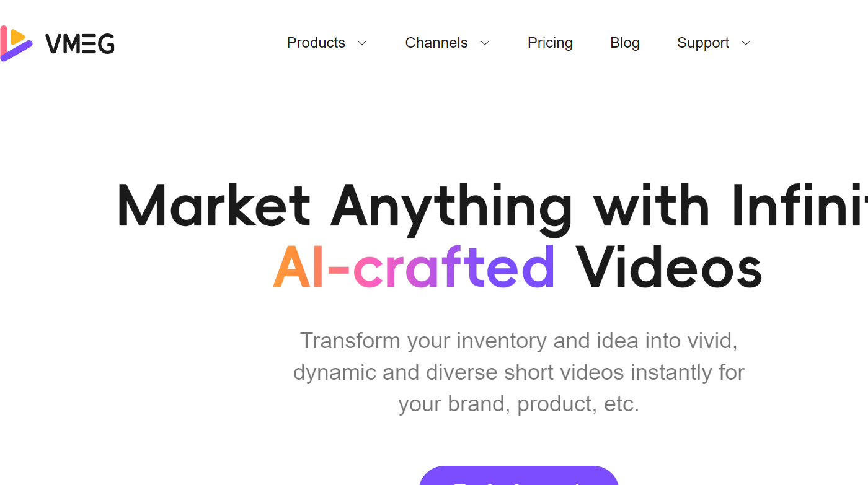Click the VMEG play-shaped logo icon
Image resolution: width=868 pixels, height=485 pixels.
pyautogui.click(x=16, y=43)
